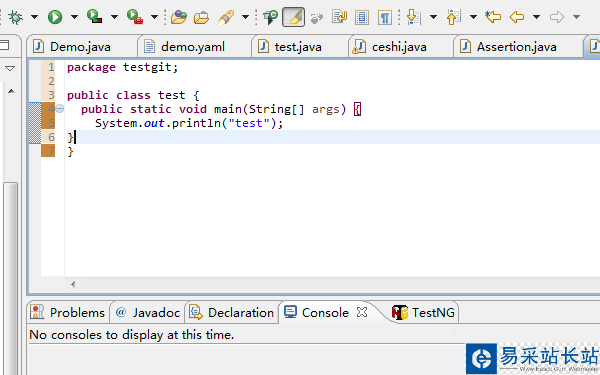Open dropdown arrow next to Debug icon

34,17
